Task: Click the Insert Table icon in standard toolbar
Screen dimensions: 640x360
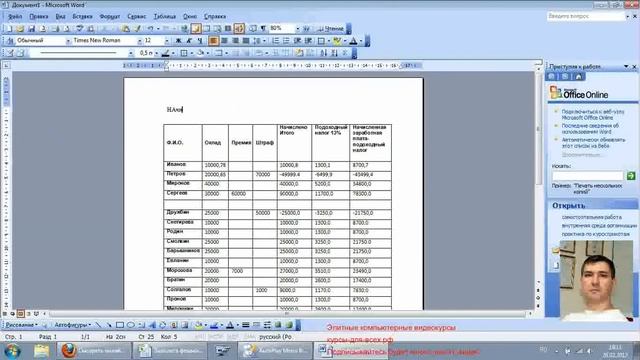Action: tap(207, 29)
